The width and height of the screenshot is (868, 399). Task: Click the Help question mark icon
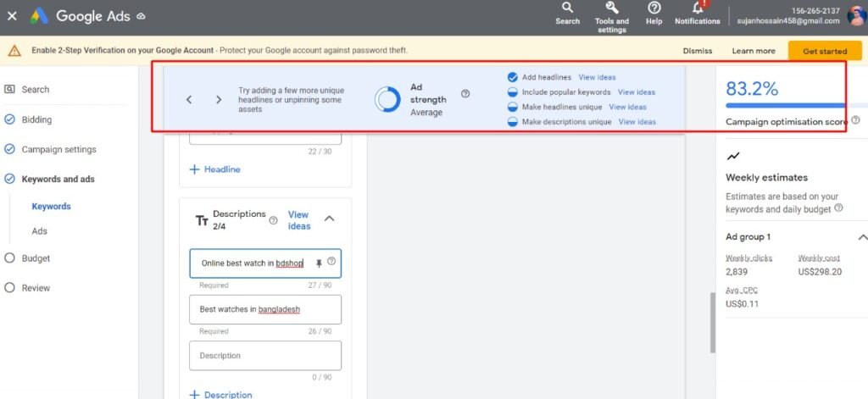[x=654, y=8]
